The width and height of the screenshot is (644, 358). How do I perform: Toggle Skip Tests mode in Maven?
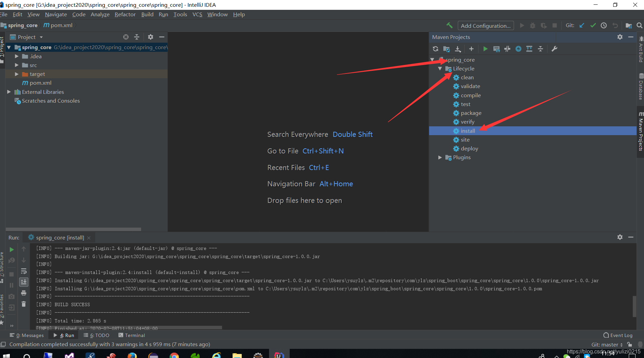[x=518, y=49]
